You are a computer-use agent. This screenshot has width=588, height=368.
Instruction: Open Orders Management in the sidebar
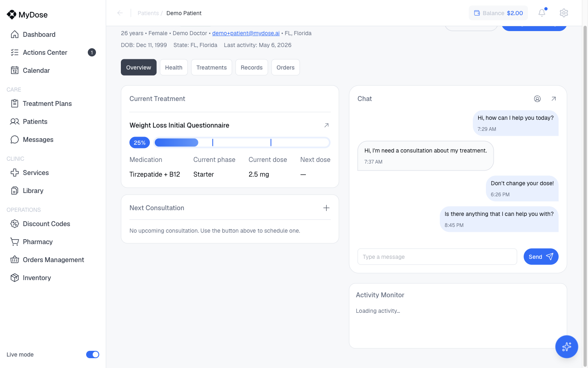coord(53,260)
